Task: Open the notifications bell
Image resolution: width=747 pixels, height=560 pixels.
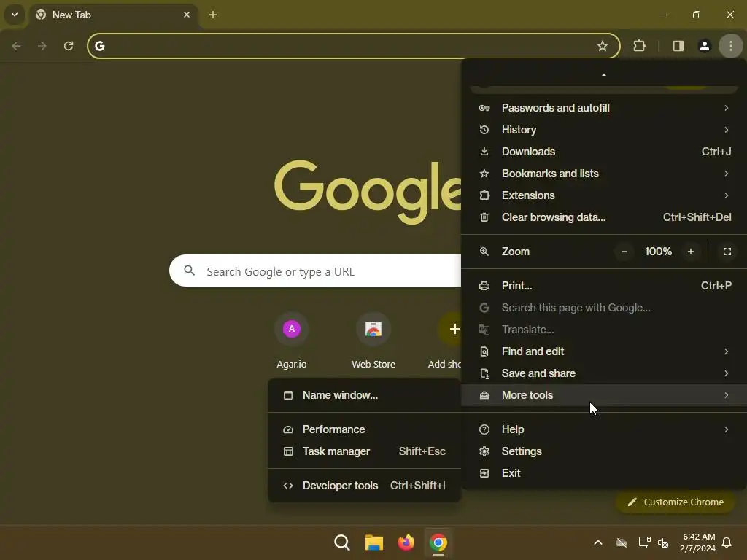Action: point(727,542)
